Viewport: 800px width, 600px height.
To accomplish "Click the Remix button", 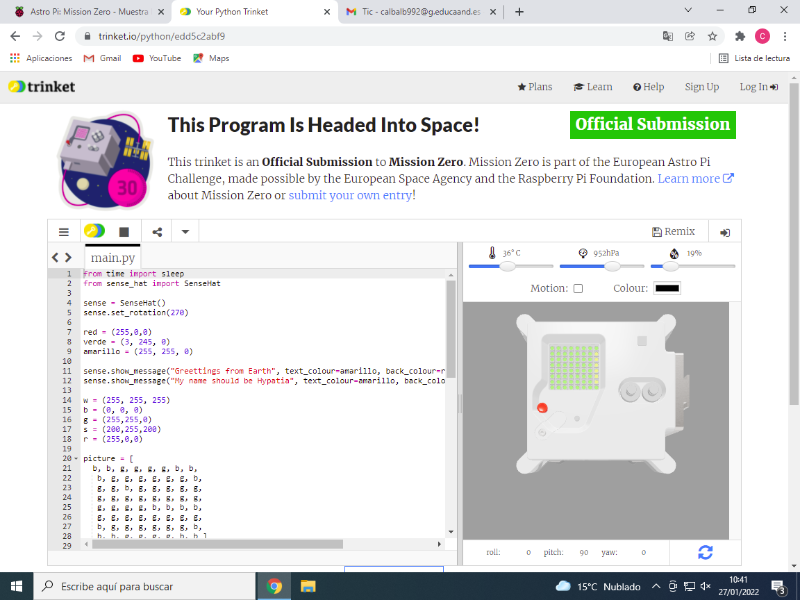I will point(673,232).
